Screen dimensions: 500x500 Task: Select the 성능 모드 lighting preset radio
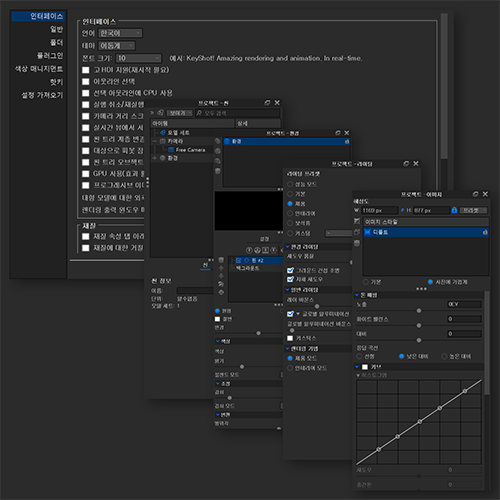coord(290,184)
